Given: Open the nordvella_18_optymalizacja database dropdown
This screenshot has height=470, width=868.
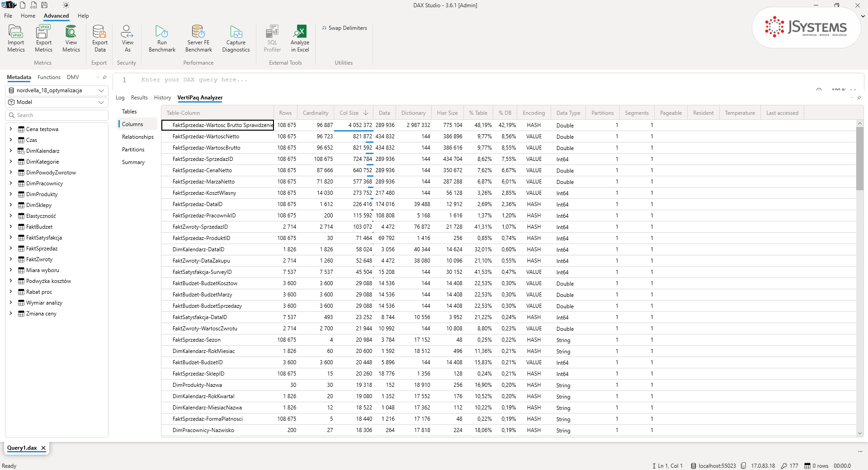Looking at the screenshot, I should pyautogui.click(x=57, y=90).
